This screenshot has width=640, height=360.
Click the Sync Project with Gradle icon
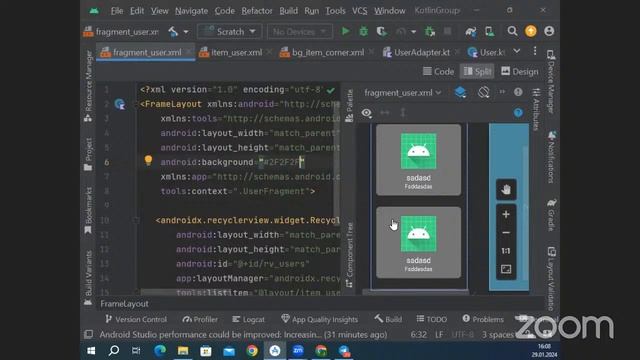(471, 31)
